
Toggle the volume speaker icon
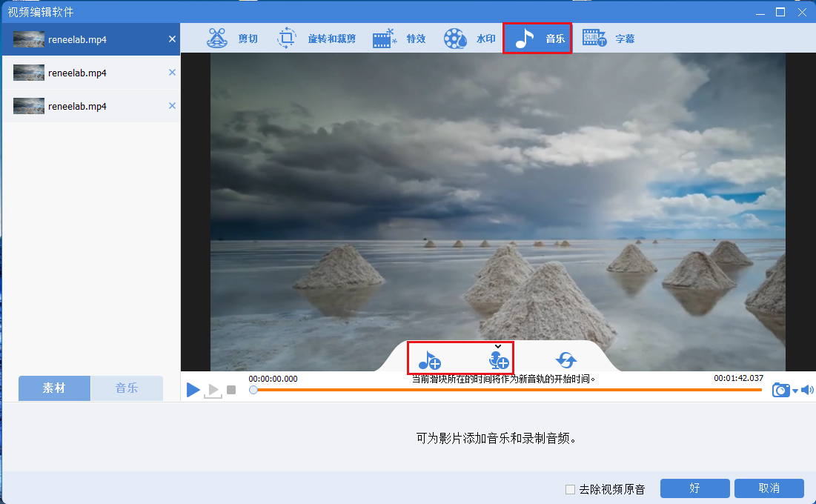pos(807,390)
